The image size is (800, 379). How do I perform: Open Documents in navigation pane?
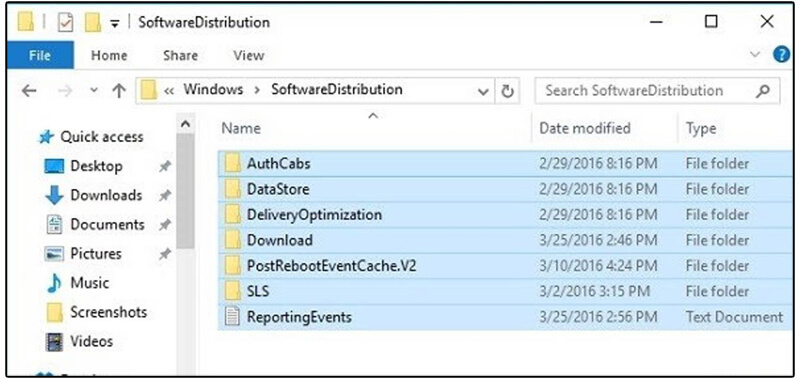[95, 224]
